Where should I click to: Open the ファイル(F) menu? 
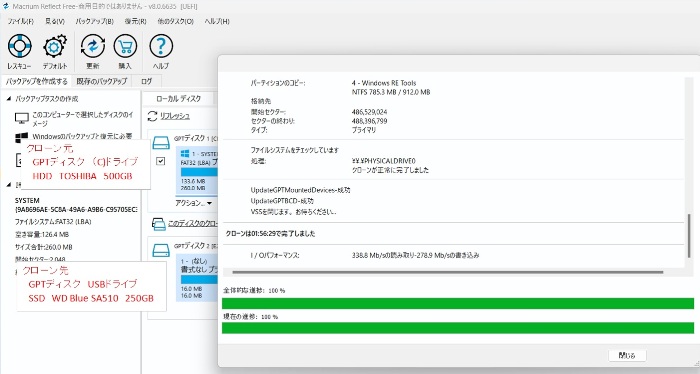(21, 21)
